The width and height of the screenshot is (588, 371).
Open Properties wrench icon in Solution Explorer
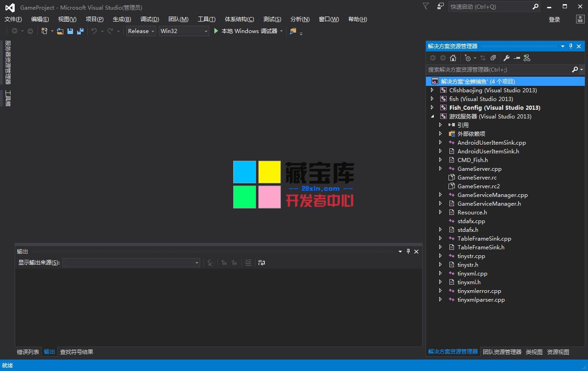point(506,58)
